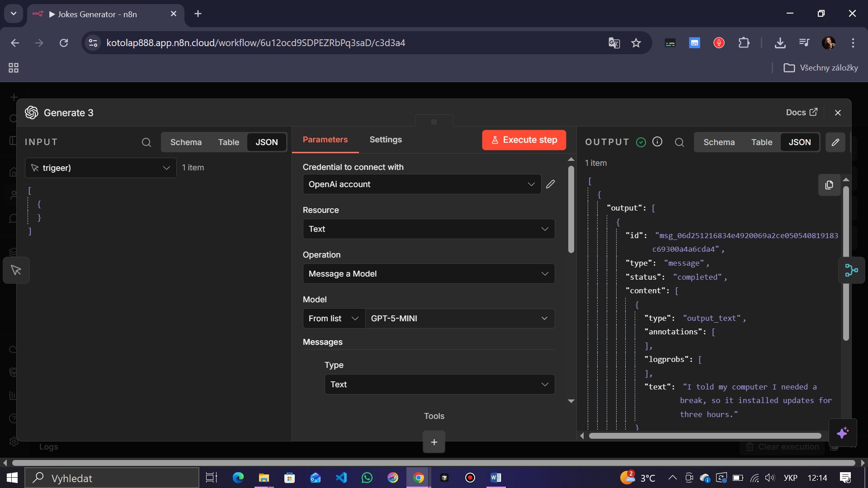Open the Windows Start menu
The height and width of the screenshot is (488, 868).
click(x=12, y=478)
